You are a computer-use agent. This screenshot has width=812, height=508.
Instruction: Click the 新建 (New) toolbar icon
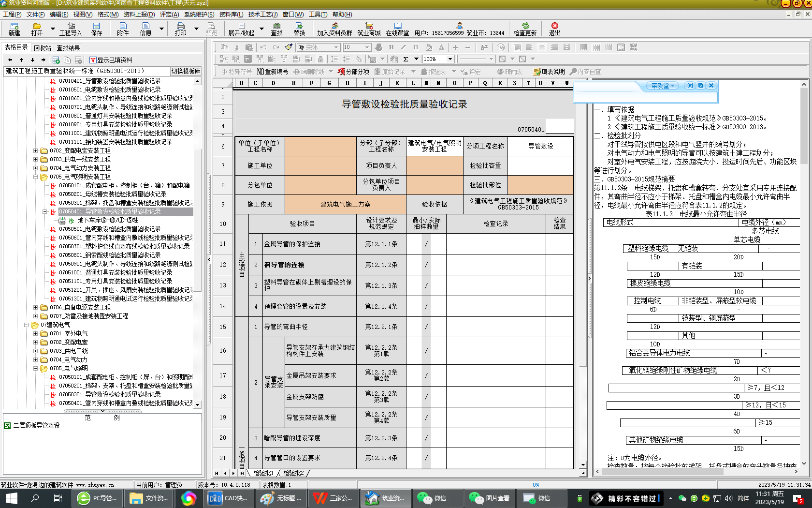coord(14,29)
